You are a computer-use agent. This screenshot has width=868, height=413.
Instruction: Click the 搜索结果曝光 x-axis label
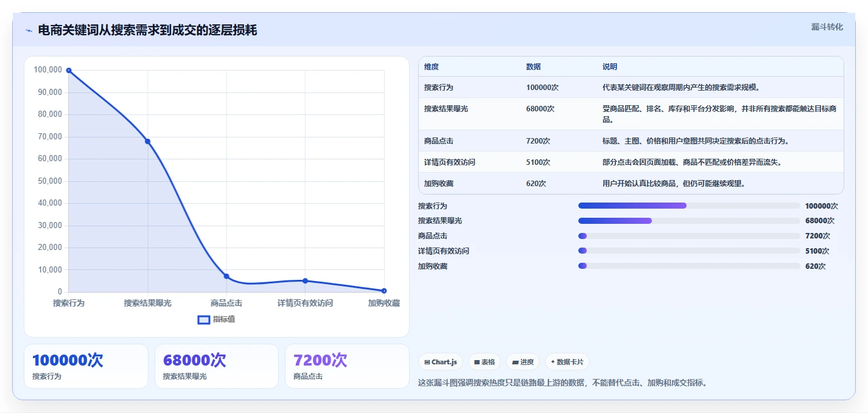[147, 303]
